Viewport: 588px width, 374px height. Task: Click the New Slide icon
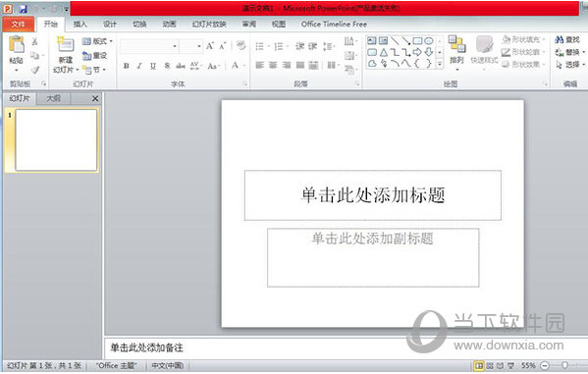click(x=65, y=44)
